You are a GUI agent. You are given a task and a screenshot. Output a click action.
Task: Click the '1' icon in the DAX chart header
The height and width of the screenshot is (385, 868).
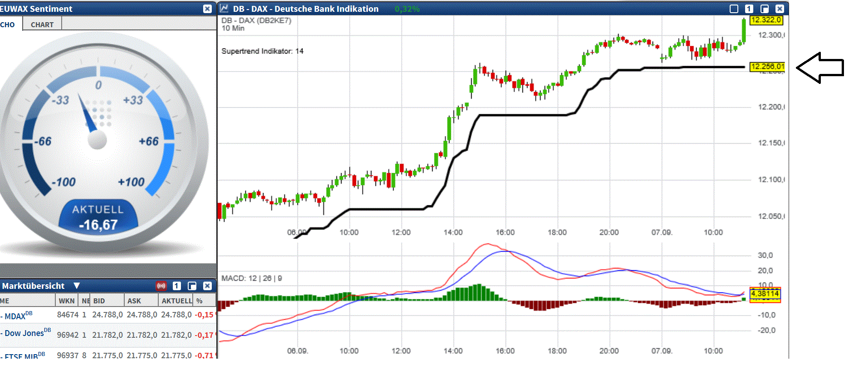pyautogui.click(x=749, y=9)
